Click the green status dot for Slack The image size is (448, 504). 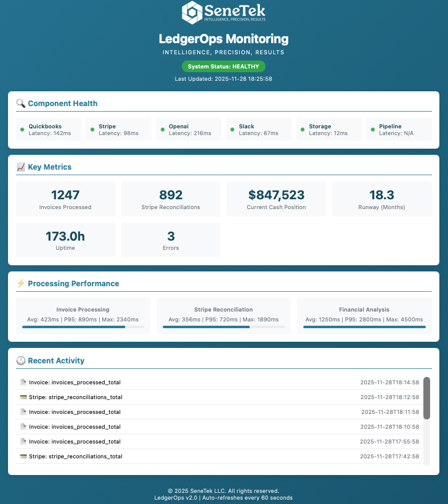[232, 130]
